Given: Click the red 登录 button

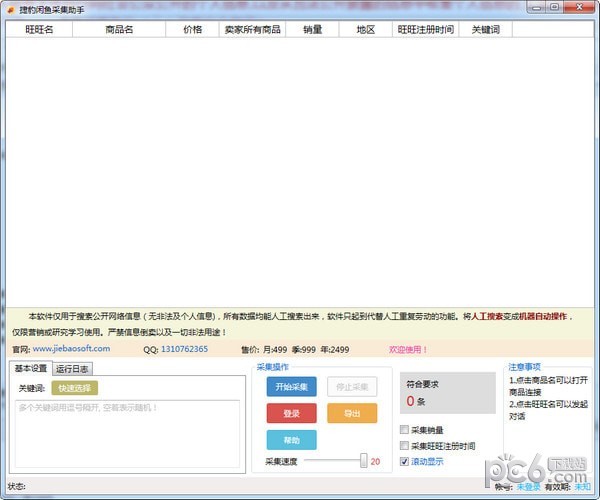Looking at the screenshot, I should (292, 413).
